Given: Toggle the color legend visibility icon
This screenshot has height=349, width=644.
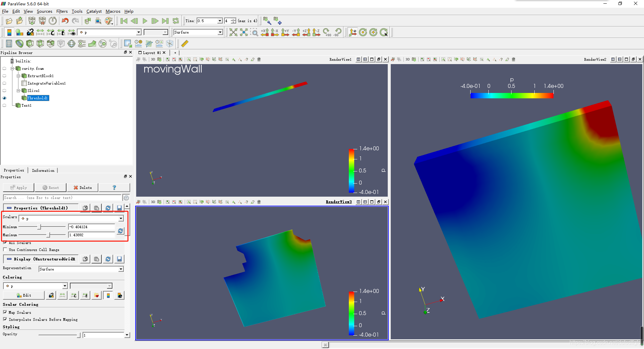Looking at the screenshot, I should 9,32.
